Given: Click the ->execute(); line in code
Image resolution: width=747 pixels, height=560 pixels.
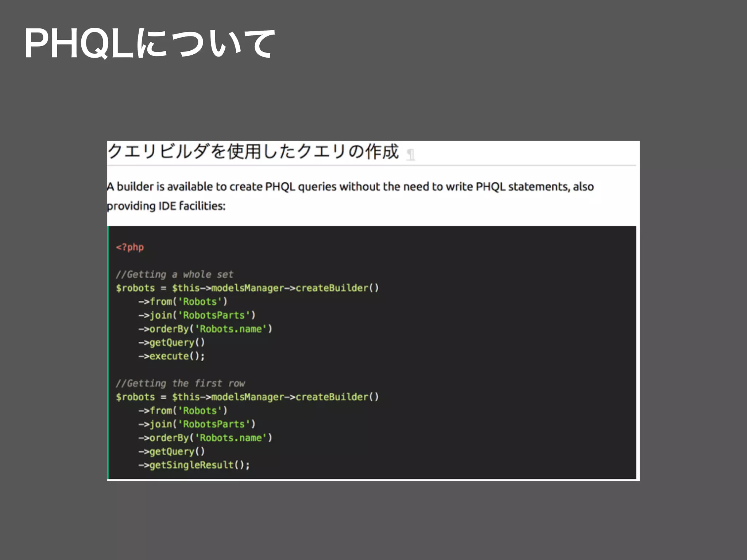Looking at the screenshot, I should 171,356.
